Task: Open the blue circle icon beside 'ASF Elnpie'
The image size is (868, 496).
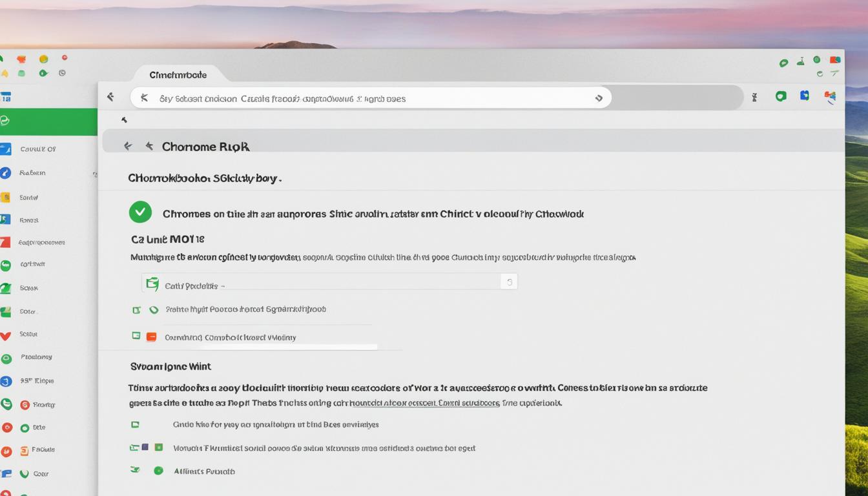Action: click(6, 381)
